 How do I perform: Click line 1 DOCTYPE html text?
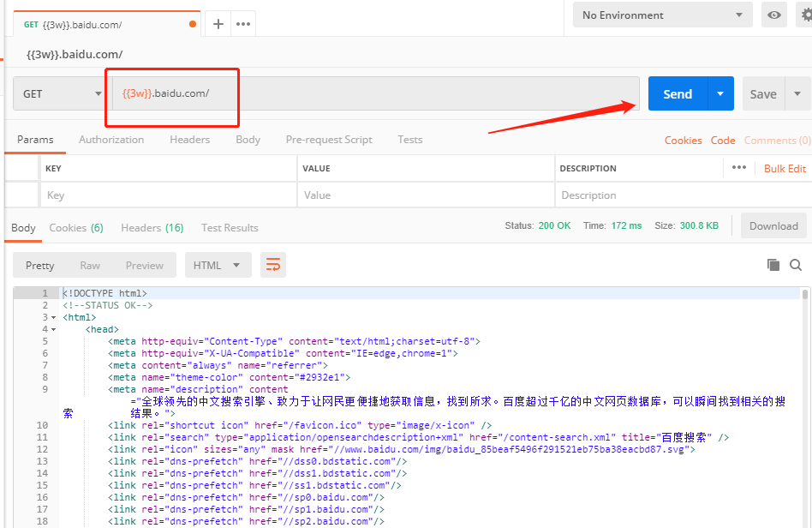(x=104, y=293)
